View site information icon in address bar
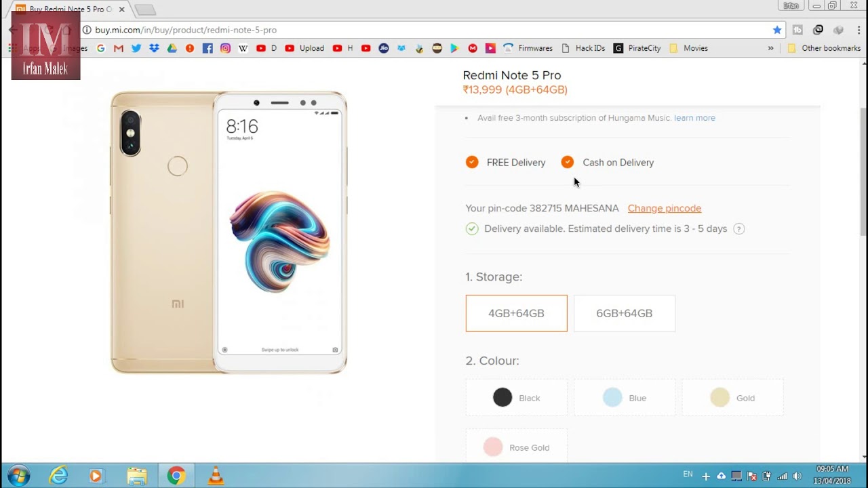 click(x=87, y=30)
